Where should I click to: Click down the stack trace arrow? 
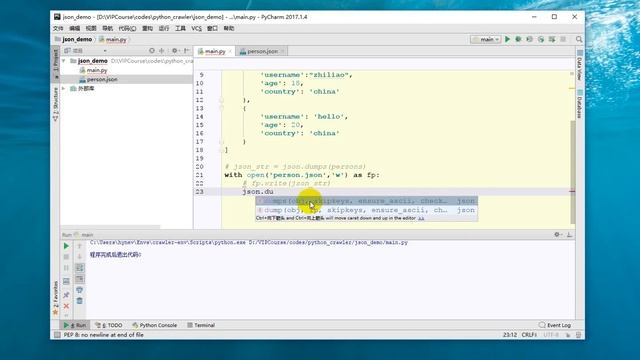tap(80, 257)
